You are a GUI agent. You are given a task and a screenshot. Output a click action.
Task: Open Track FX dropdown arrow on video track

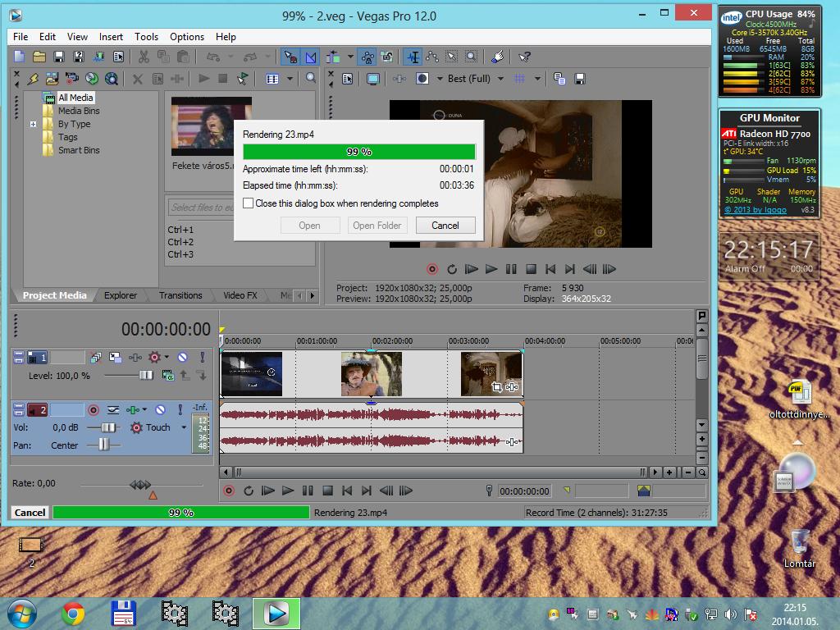point(167,357)
